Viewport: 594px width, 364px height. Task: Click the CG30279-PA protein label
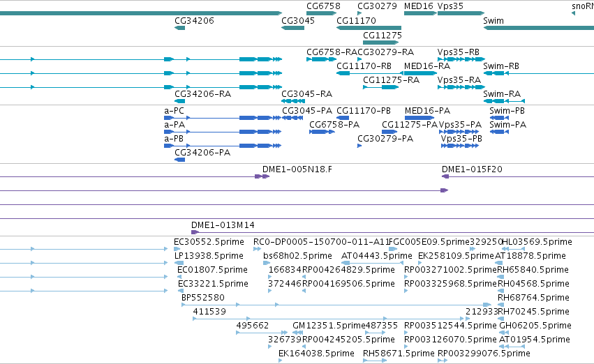click(x=385, y=139)
